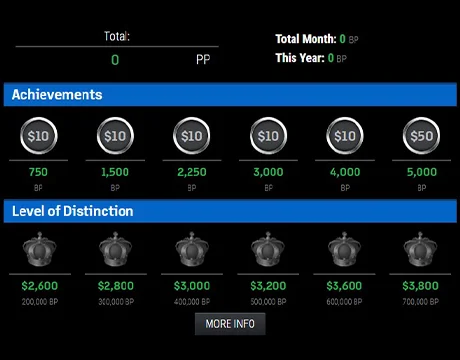Open the MORE INFO button
The image size is (460, 360).
tap(230, 324)
